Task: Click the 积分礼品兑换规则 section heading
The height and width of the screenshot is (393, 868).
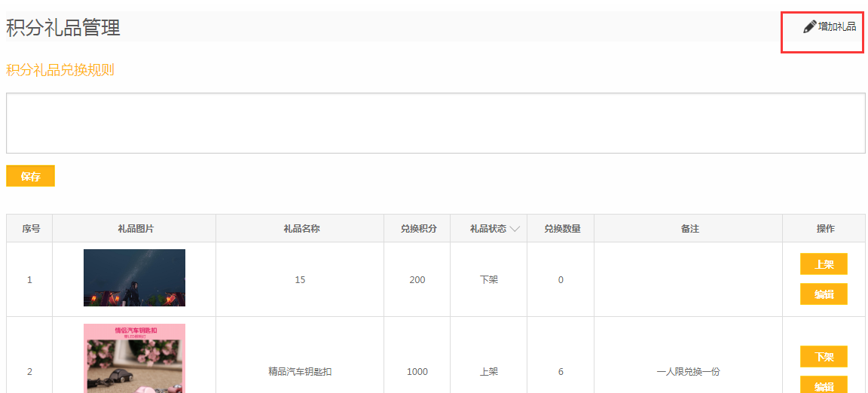Action: click(60, 70)
